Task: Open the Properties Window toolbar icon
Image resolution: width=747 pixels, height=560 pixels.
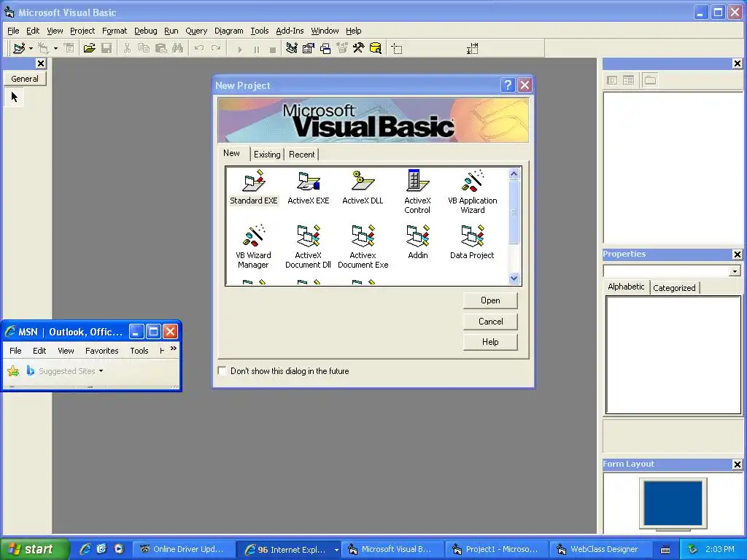Action: (309, 48)
